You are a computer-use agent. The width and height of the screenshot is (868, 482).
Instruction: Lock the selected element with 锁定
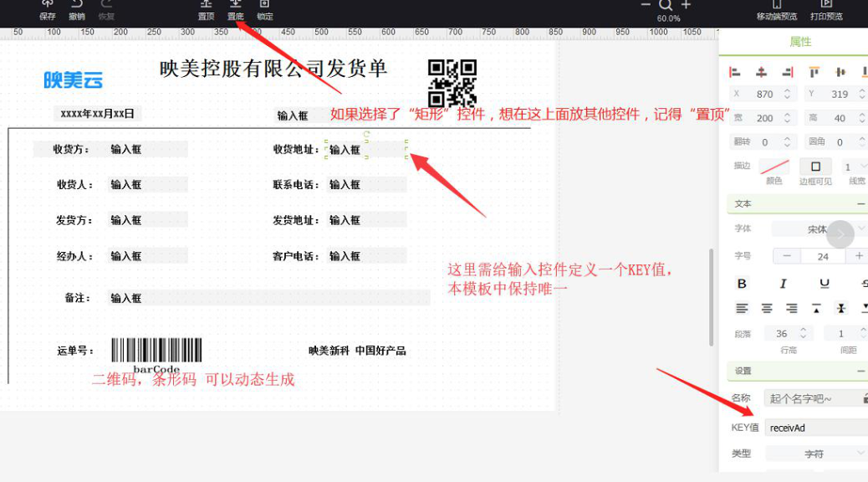(264, 9)
